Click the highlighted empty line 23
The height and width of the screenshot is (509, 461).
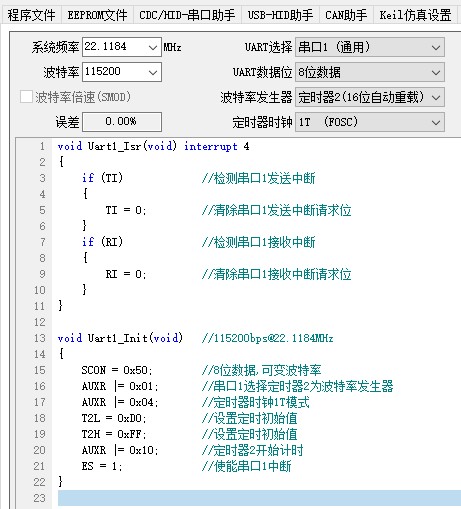tap(259, 498)
